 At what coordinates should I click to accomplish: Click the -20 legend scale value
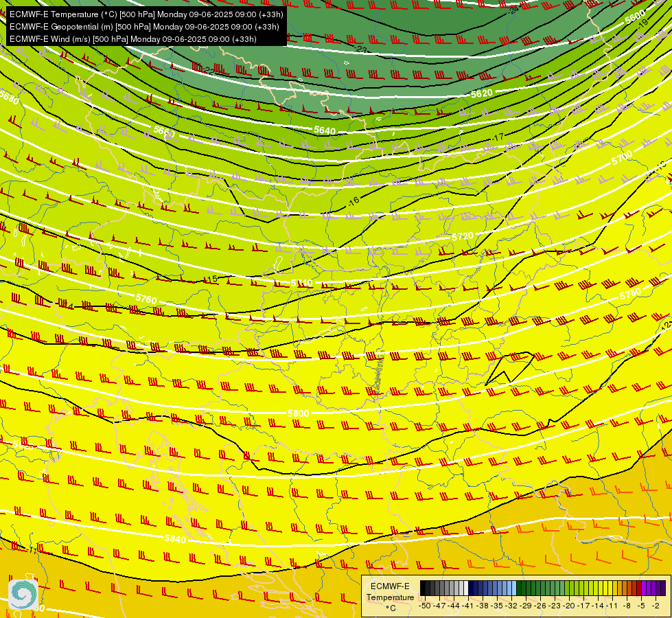point(569,606)
